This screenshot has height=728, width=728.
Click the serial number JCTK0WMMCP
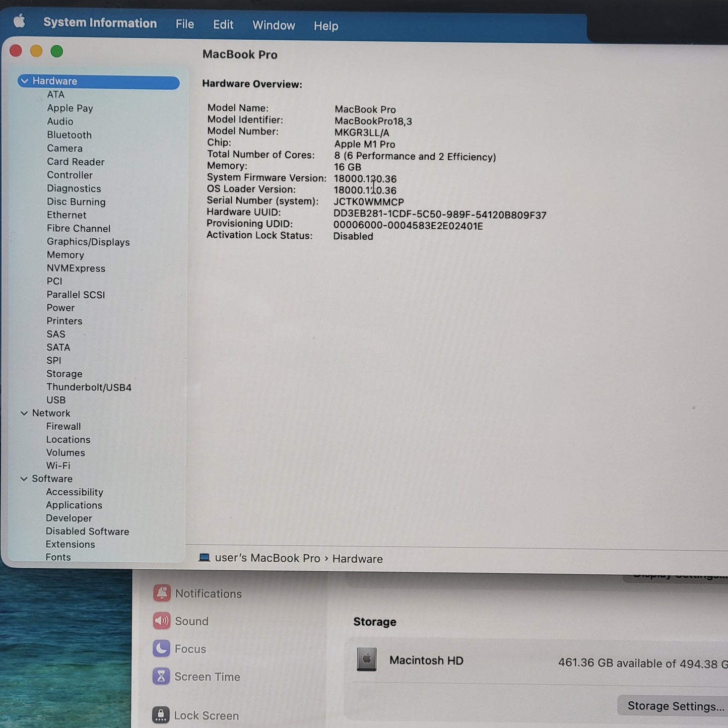point(369,202)
